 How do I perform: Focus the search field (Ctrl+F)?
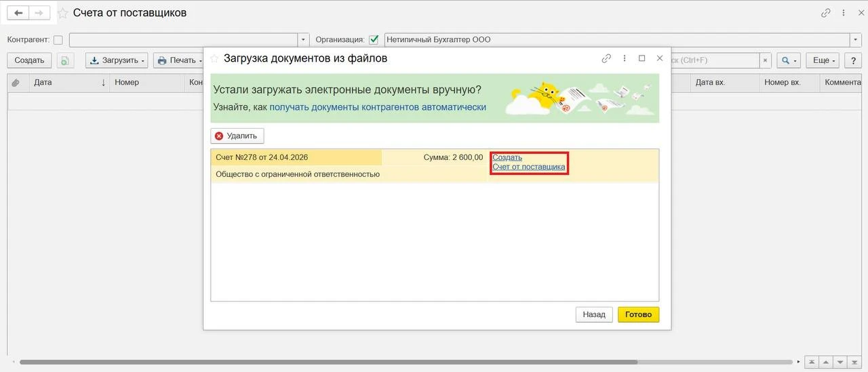pyautogui.click(x=715, y=60)
